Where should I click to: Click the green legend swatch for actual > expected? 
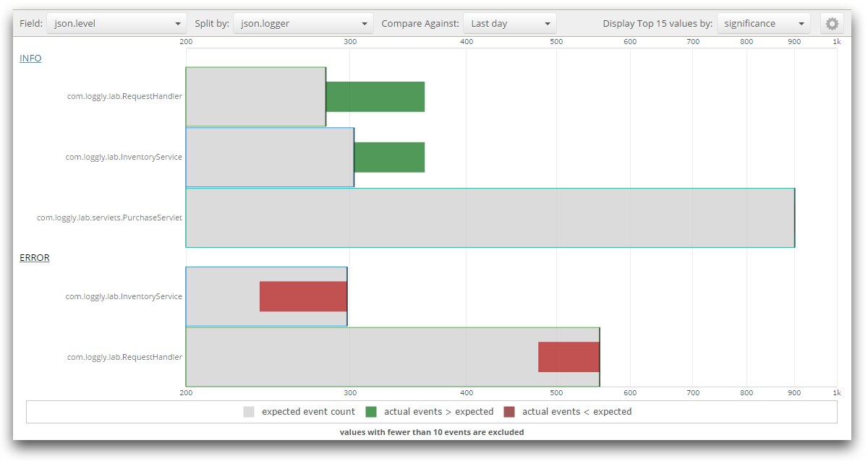[x=371, y=412]
